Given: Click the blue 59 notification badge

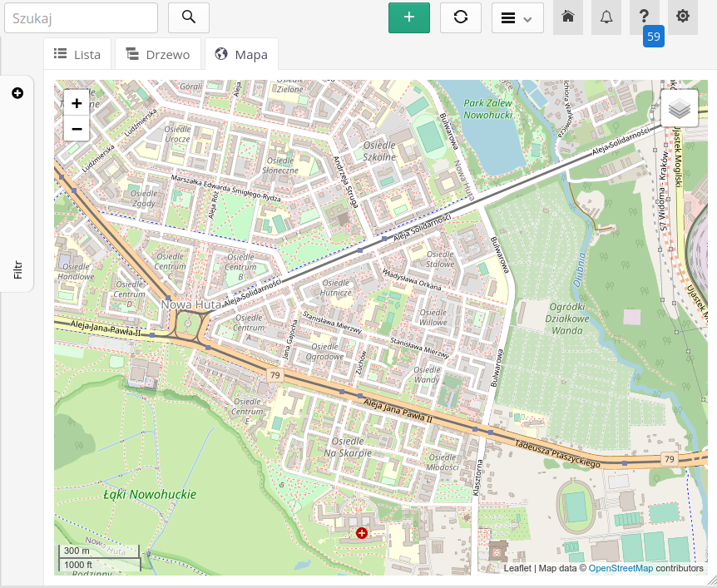Looking at the screenshot, I should pos(653,37).
